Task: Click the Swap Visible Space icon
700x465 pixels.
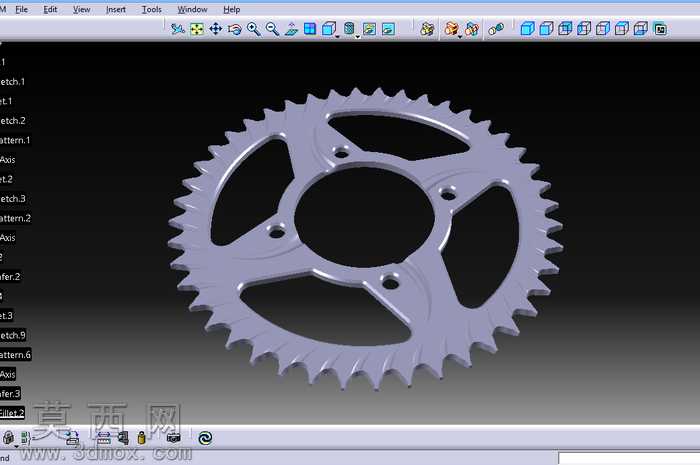Action: 388,29
